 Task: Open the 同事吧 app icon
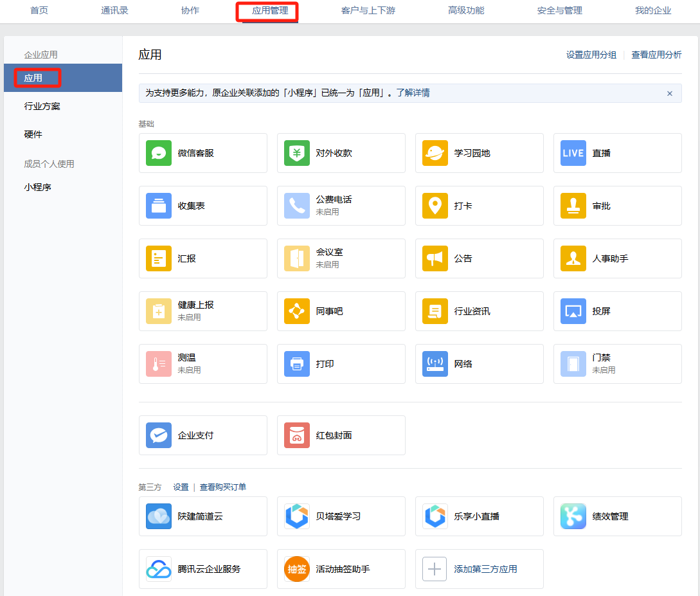(x=297, y=311)
